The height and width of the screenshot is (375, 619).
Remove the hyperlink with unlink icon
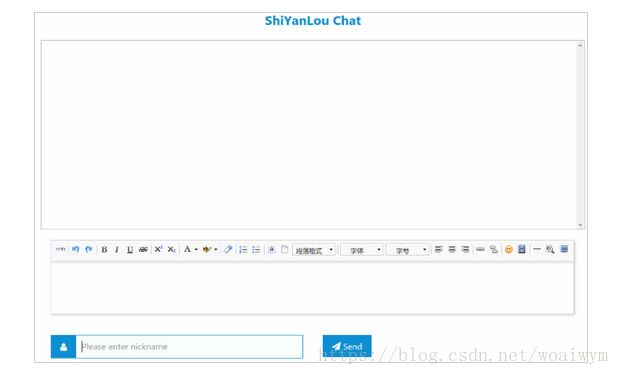point(494,249)
